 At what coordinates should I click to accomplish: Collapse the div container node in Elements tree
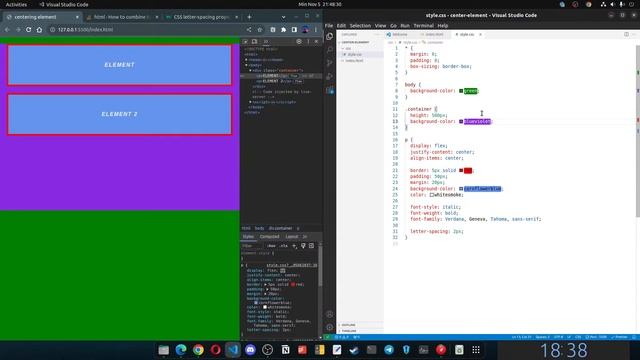(250, 70)
